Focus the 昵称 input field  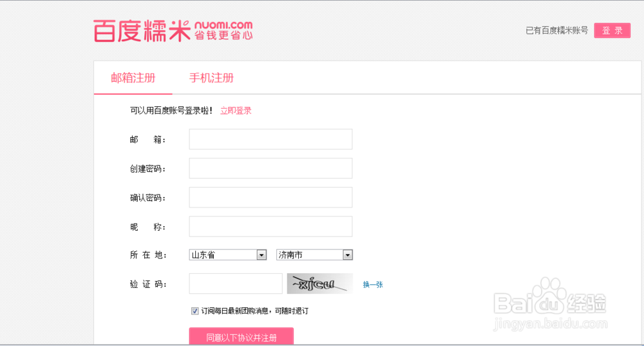[x=270, y=226]
